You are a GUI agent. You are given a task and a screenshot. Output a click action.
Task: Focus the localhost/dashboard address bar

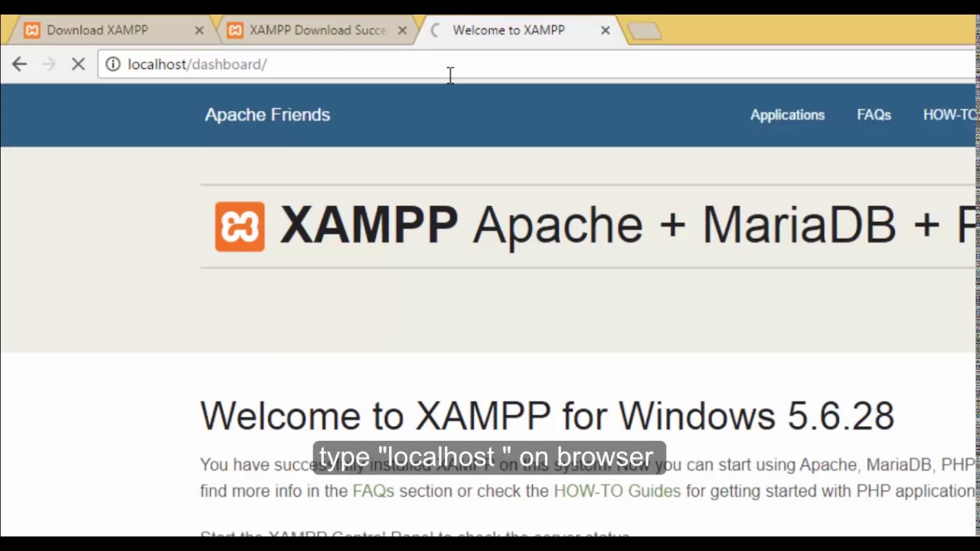536,64
